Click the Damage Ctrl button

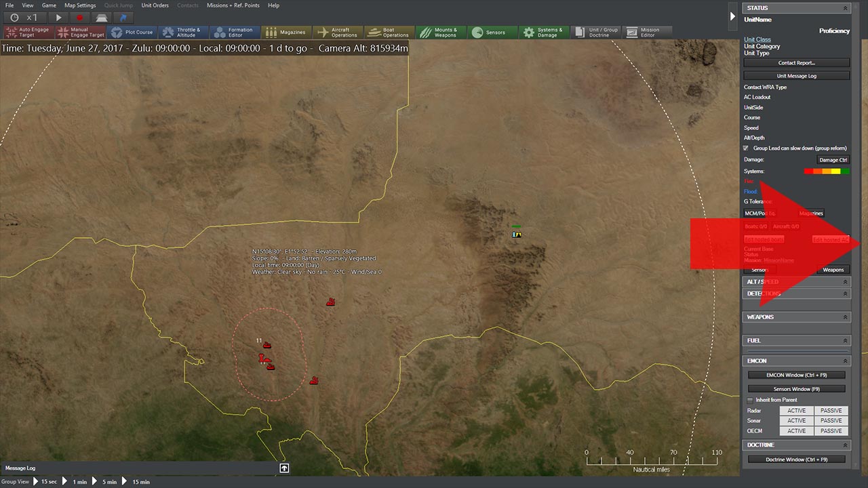833,160
